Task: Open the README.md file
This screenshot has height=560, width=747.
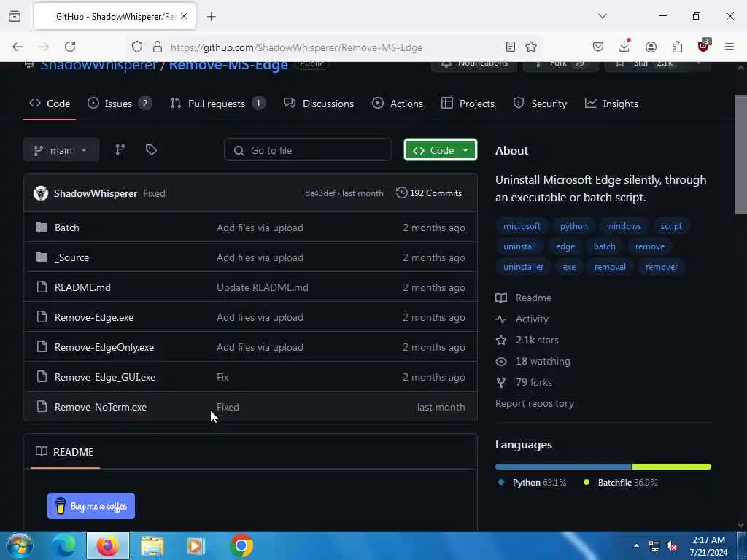Action: pos(82,287)
